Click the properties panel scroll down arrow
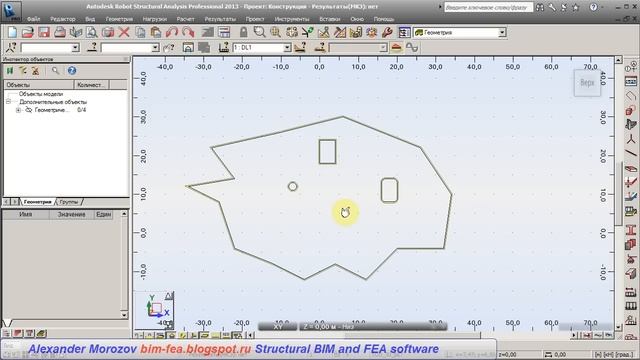The height and width of the screenshot is (360, 640). 124,315
